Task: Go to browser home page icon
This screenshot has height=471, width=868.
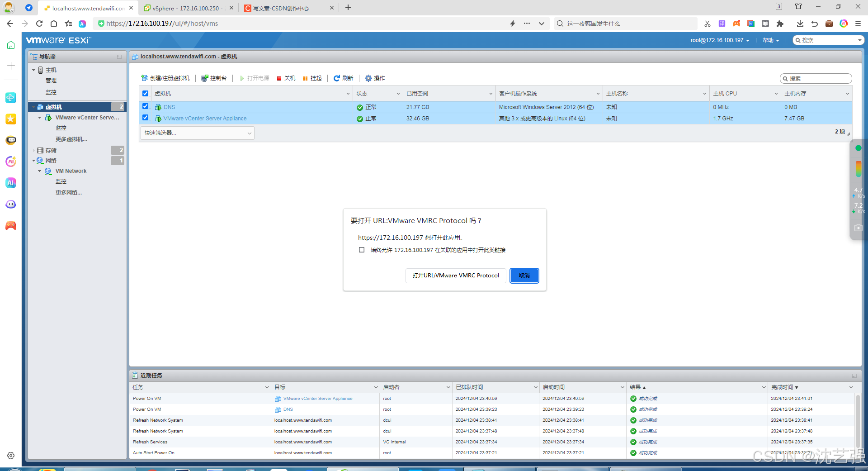Action: click(54, 24)
